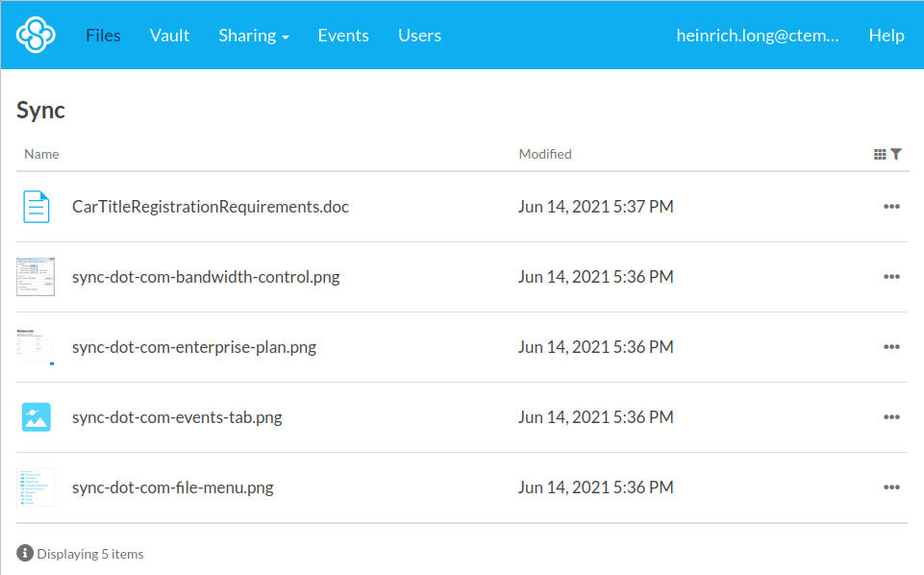924x575 pixels.
Task: Open sync-dot-com-file-menu.png
Action: tap(173, 487)
